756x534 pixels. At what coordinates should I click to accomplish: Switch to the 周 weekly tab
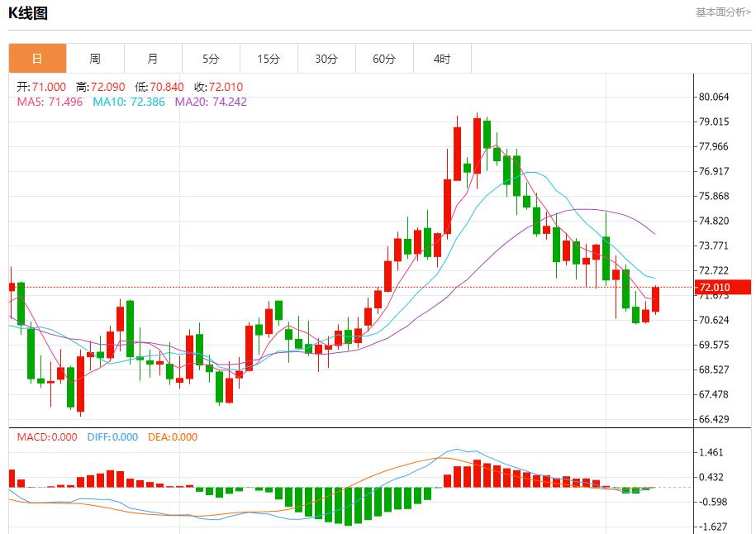click(x=96, y=59)
